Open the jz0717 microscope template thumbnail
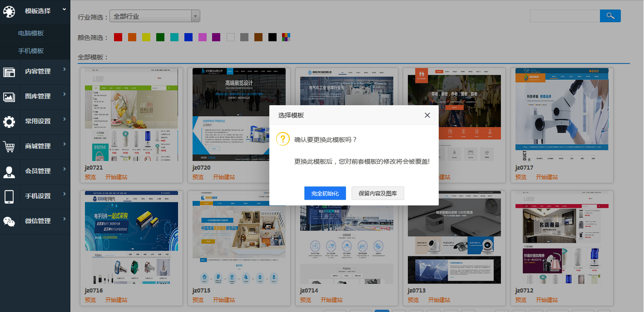Viewport: 644px width, 312px height. point(562,114)
